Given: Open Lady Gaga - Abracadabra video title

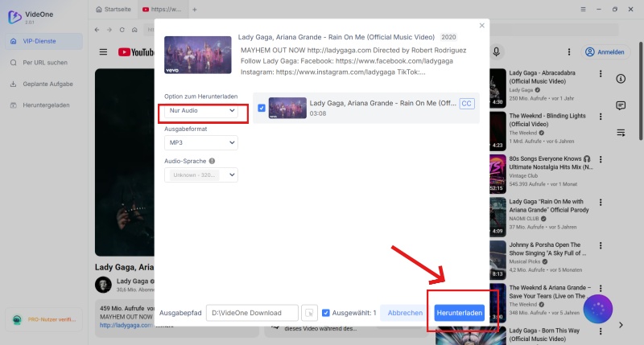Looking at the screenshot, I should (542, 77).
